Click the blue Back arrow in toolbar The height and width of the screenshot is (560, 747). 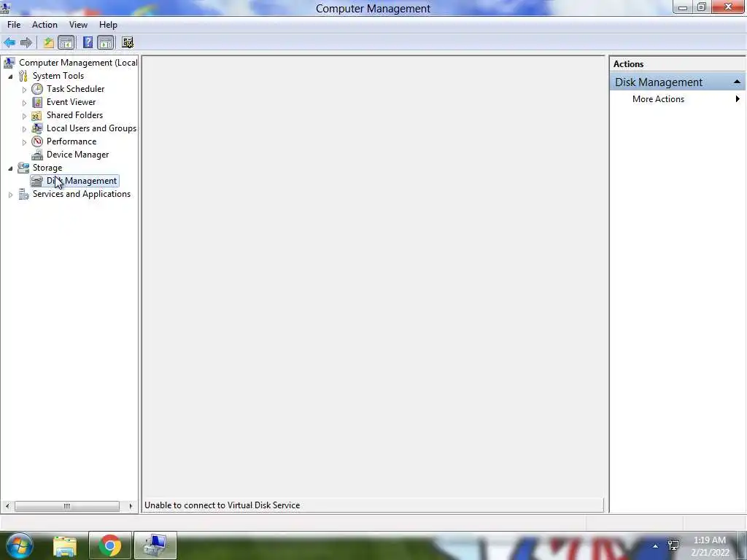point(9,43)
